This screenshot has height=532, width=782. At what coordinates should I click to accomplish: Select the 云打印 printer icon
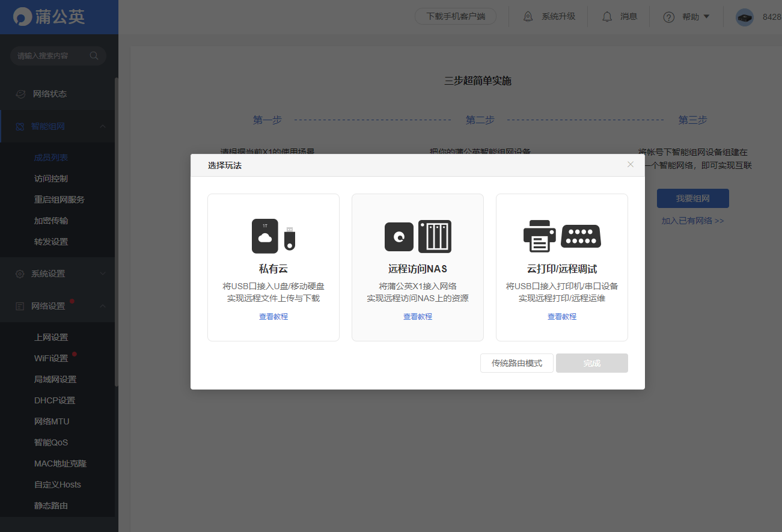coord(539,236)
